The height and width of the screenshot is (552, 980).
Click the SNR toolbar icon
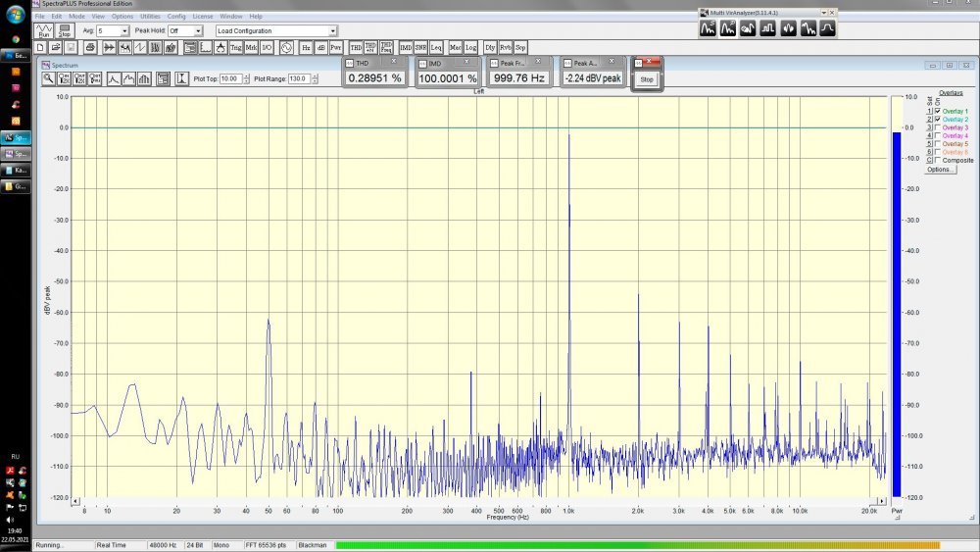420,47
